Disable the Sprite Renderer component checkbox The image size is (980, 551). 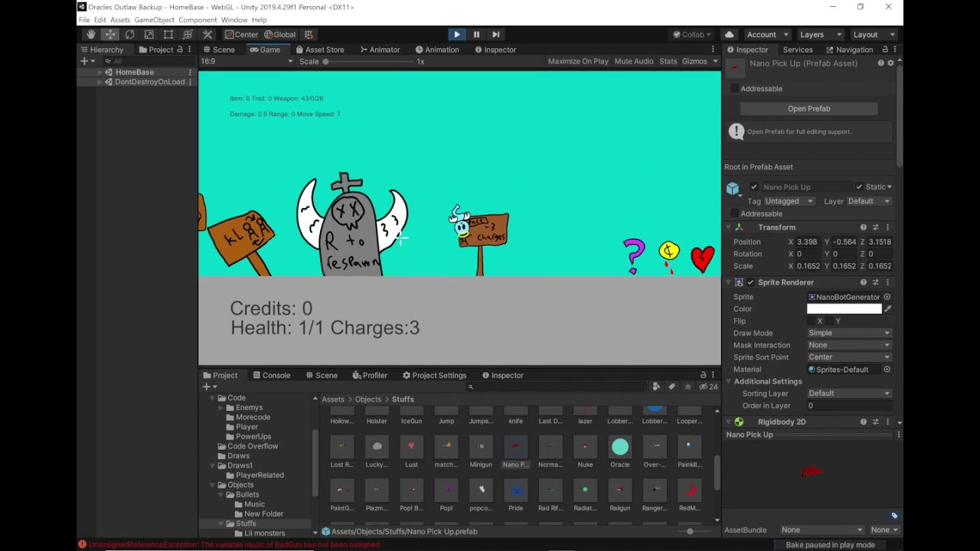tap(750, 282)
